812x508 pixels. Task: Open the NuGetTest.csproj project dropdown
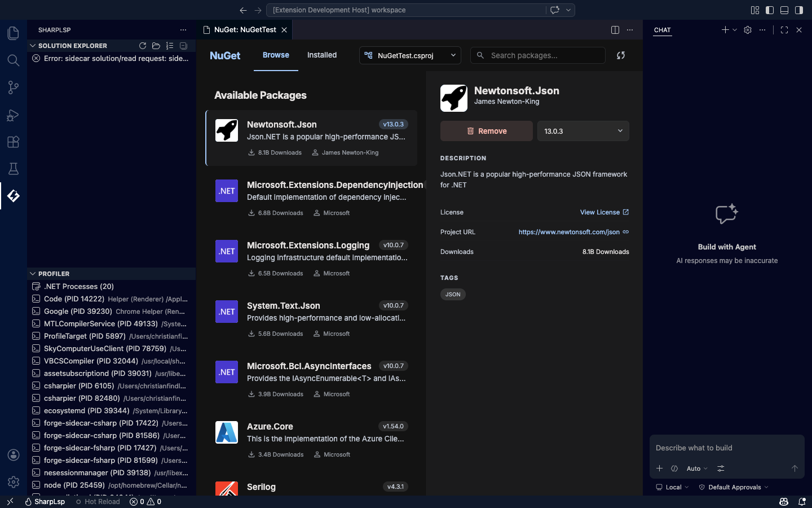click(410, 55)
